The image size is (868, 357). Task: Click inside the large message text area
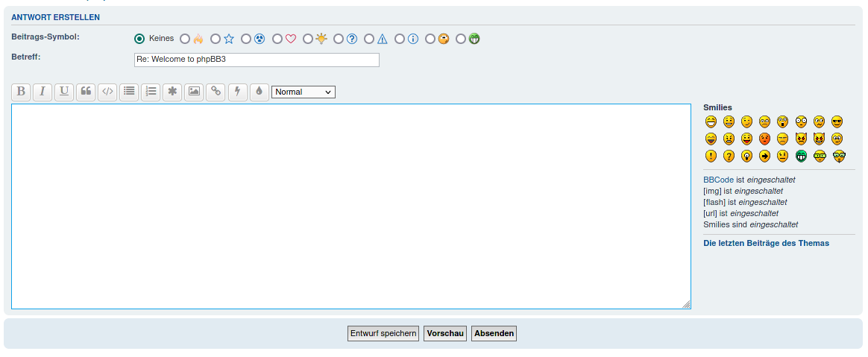pyautogui.click(x=351, y=206)
